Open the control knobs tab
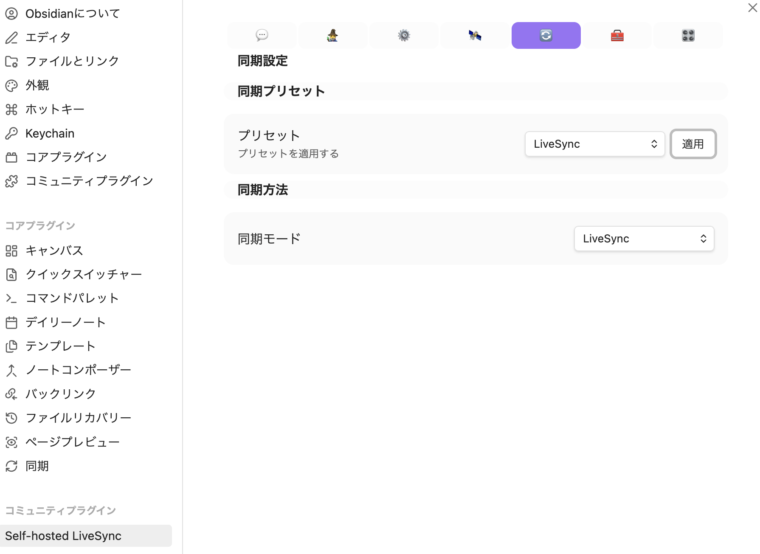The height and width of the screenshot is (554, 760). (x=688, y=35)
